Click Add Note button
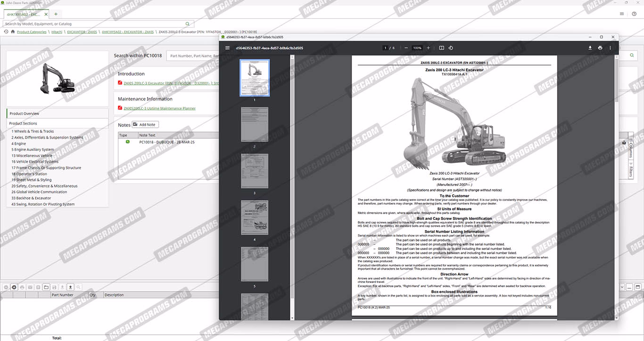This screenshot has height=341, width=644. [x=145, y=125]
